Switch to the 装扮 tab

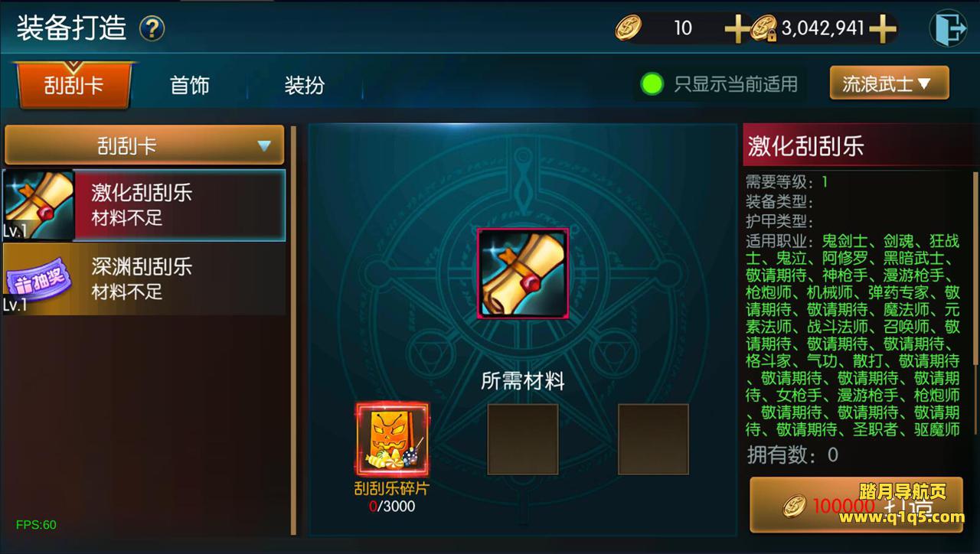(304, 84)
